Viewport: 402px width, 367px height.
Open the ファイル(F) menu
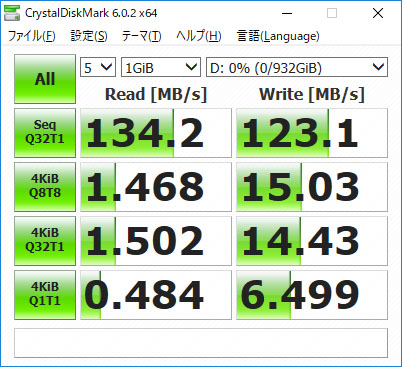point(32,36)
